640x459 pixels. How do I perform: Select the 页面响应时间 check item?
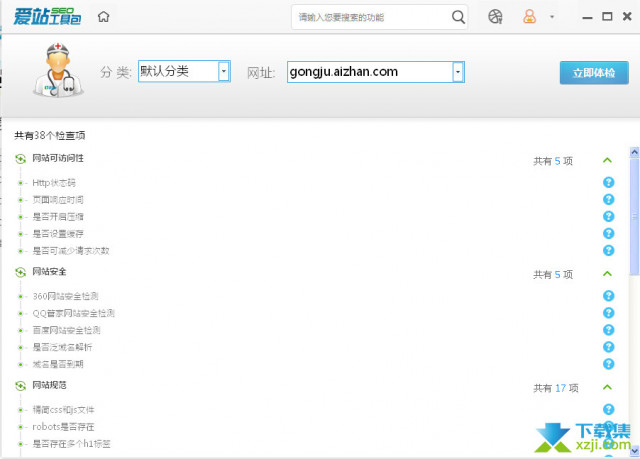coord(58,200)
